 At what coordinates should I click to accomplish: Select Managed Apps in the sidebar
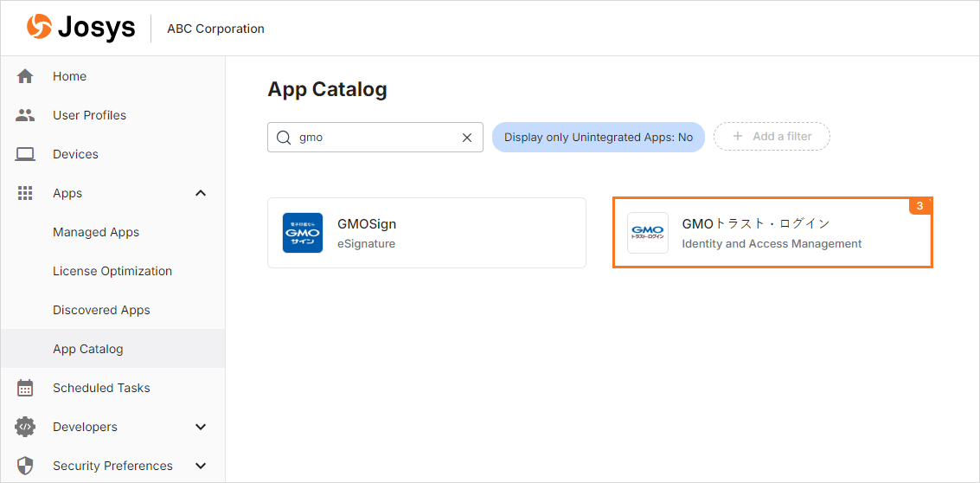(113, 232)
